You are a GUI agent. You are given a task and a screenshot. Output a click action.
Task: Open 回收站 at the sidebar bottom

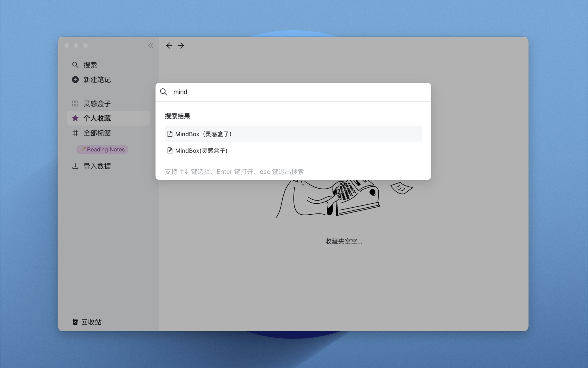91,322
